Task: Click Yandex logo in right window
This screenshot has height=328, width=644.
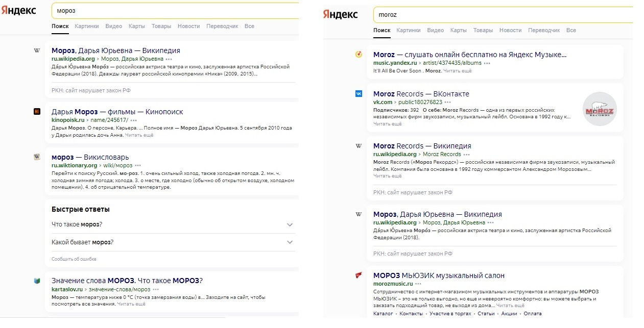Action: click(341, 14)
